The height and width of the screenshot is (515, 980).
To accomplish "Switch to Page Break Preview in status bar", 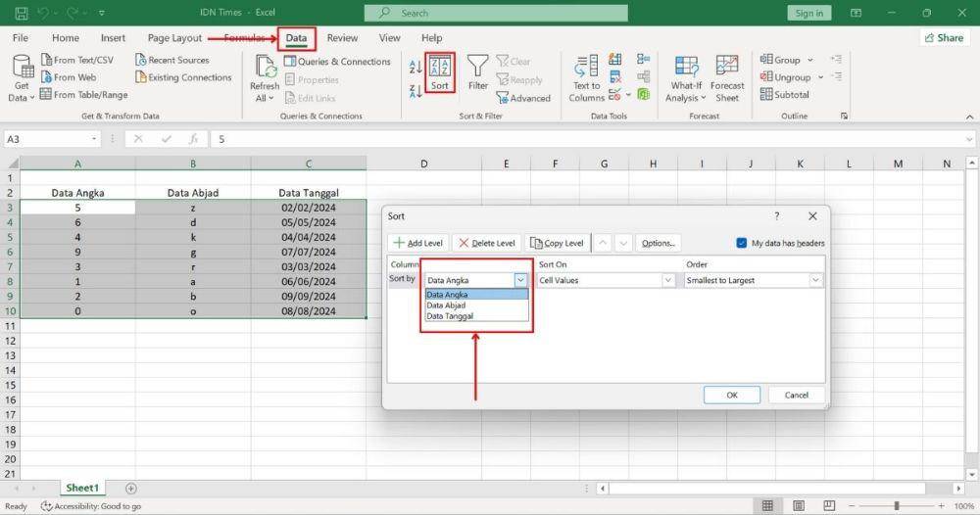I will (x=829, y=505).
